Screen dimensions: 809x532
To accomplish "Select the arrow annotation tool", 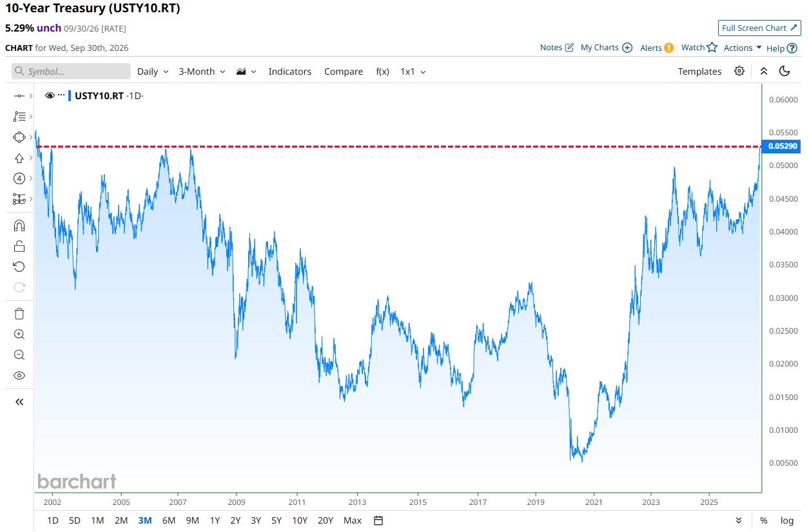I will [x=19, y=158].
